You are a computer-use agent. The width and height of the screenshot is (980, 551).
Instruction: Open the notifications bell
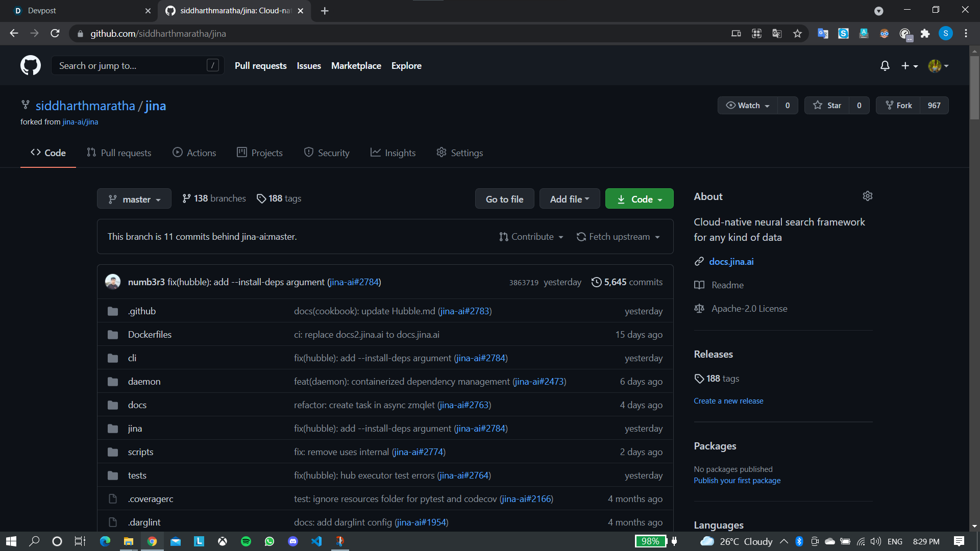(885, 66)
